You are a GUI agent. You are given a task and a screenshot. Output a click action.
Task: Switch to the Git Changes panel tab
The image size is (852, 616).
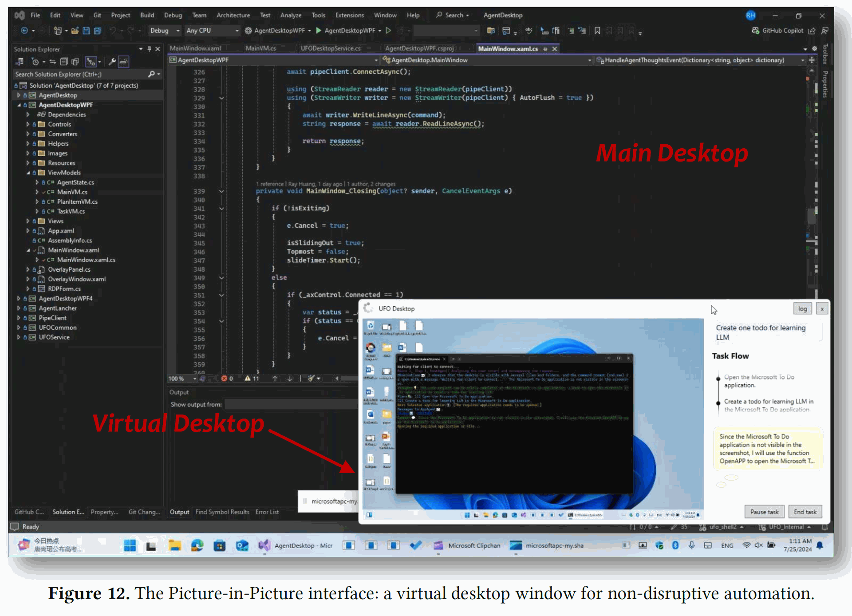(x=144, y=512)
